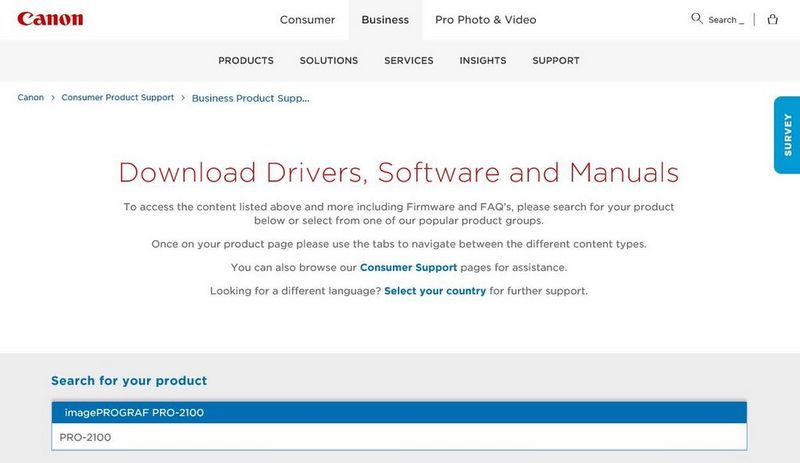Select the Business tab
This screenshot has height=463, width=800.
385,20
